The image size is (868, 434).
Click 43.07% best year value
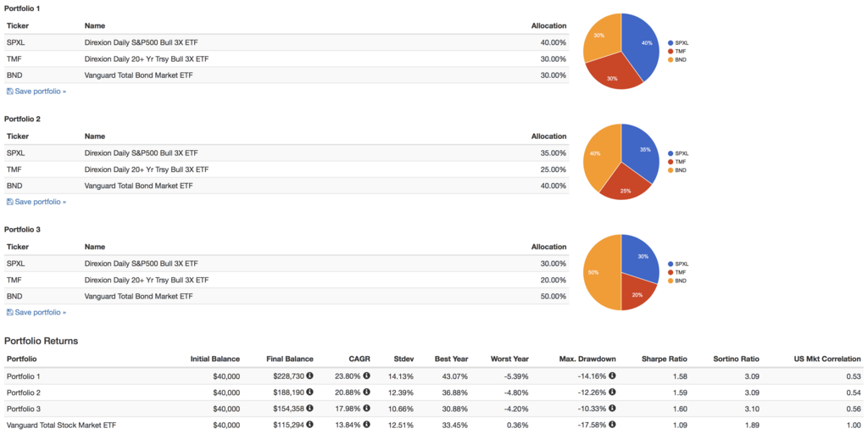[x=455, y=376]
